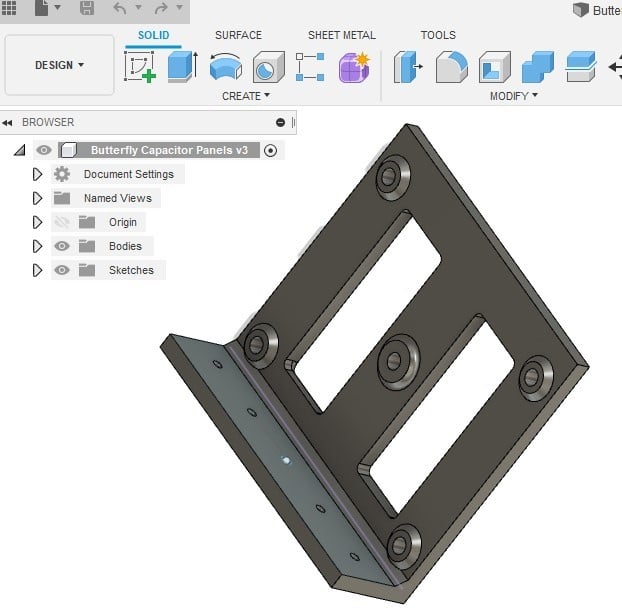Select the Origin folder item

click(x=123, y=222)
